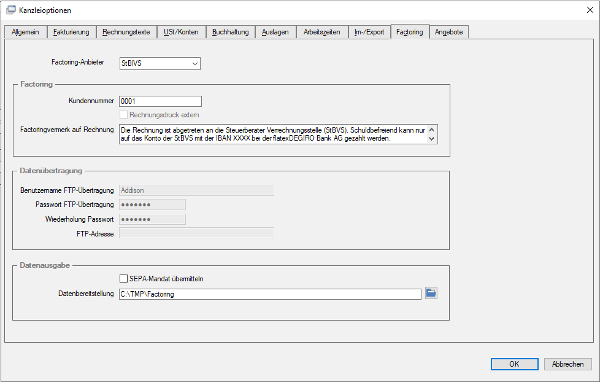
Task: Click the Benutzername FTP-Übertragung field
Action: pos(197,190)
